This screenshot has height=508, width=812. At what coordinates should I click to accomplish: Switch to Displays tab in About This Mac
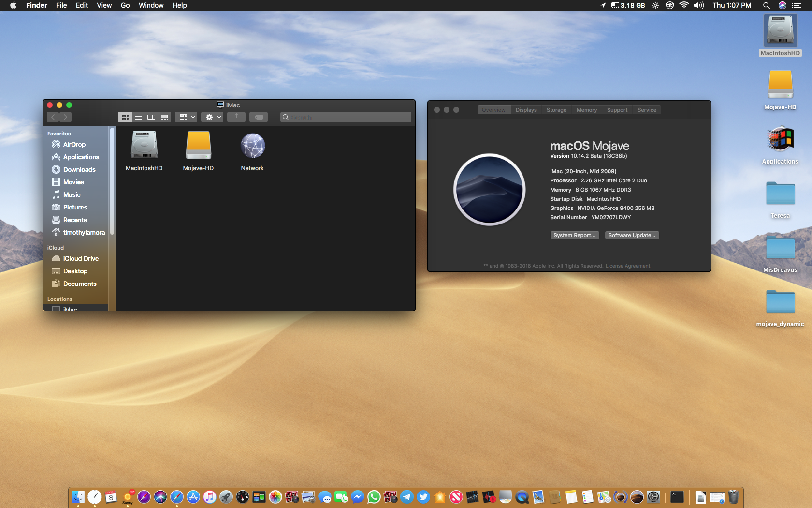(526, 110)
